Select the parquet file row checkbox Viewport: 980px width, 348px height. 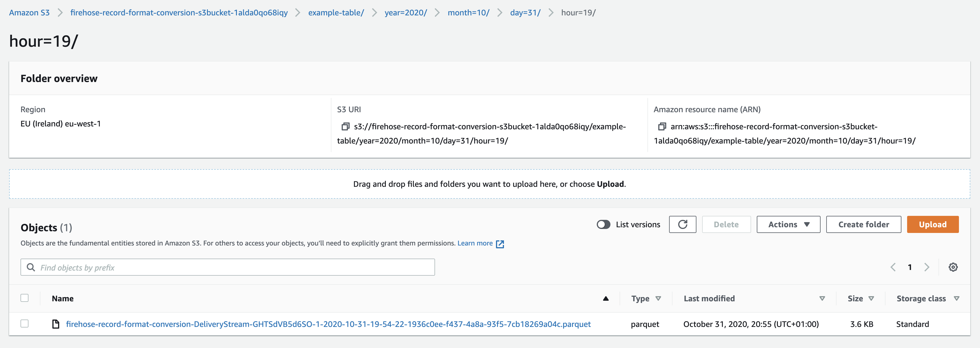tap(25, 324)
